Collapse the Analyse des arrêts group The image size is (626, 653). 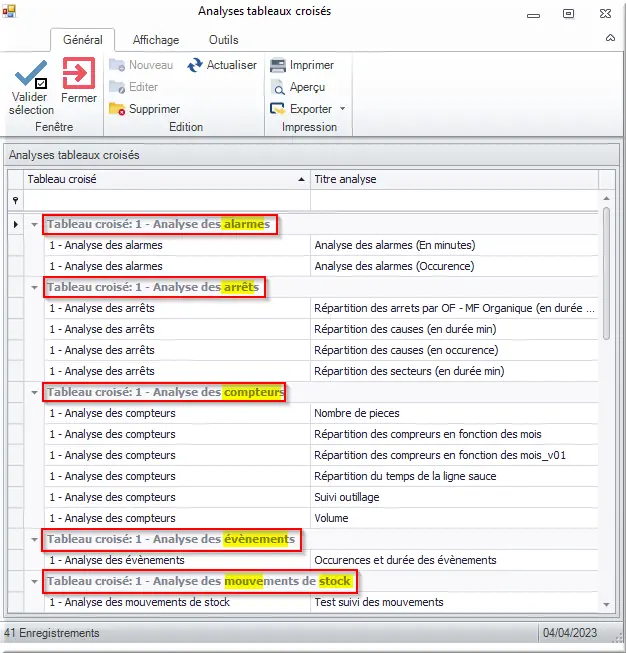(x=35, y=287)
